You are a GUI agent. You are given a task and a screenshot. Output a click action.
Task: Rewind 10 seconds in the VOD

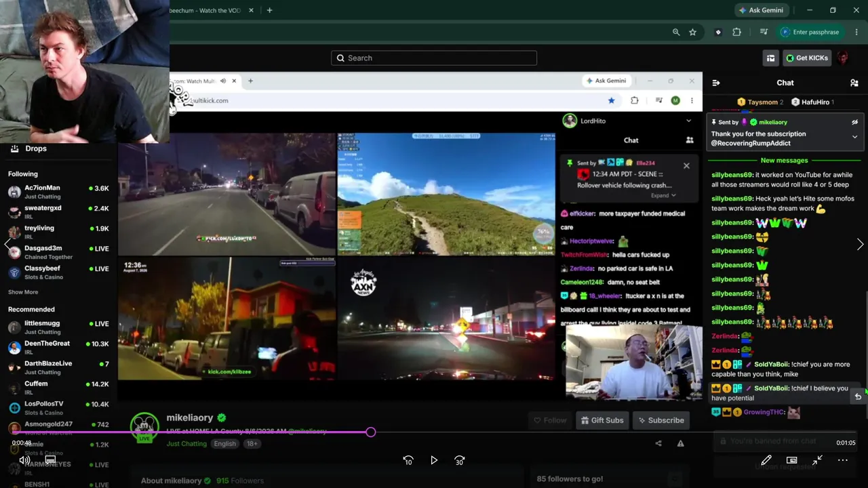click(408, 460)
